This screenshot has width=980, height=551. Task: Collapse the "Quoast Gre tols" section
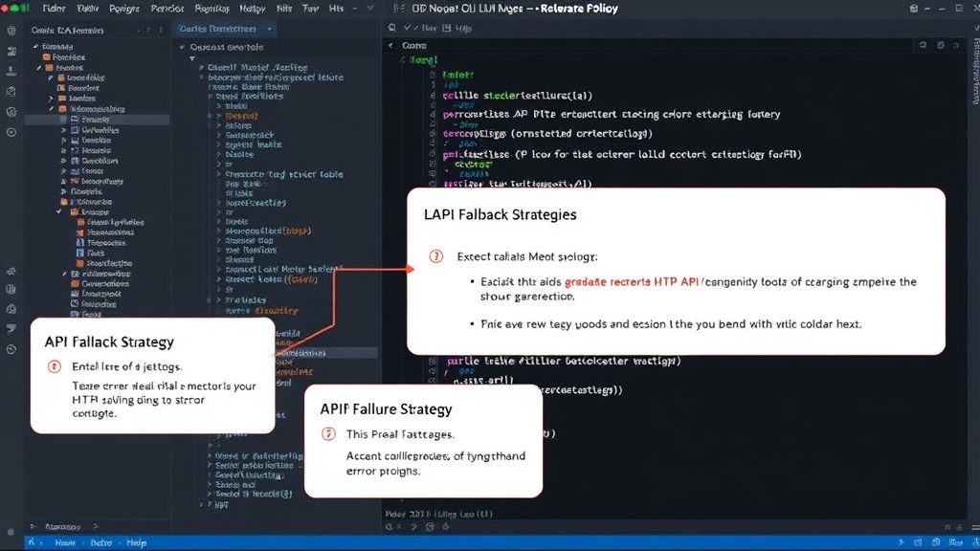click(182, 48)
